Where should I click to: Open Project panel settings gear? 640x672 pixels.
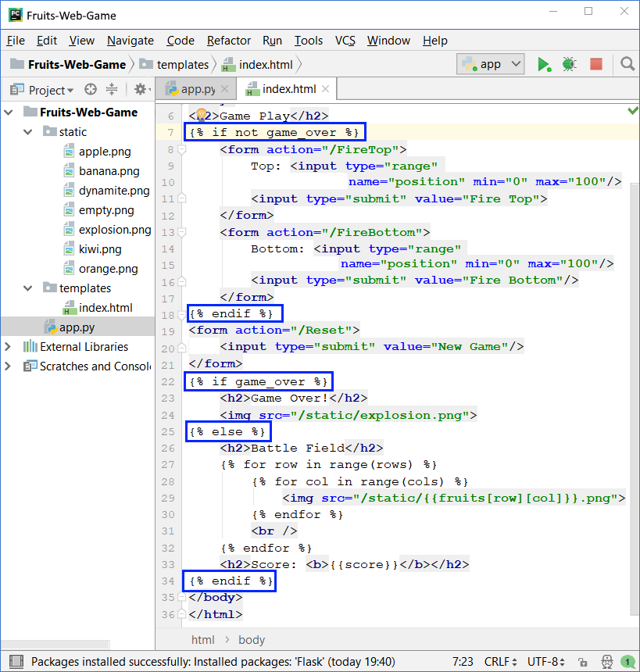pyautogui.click(x=140, y=90)
